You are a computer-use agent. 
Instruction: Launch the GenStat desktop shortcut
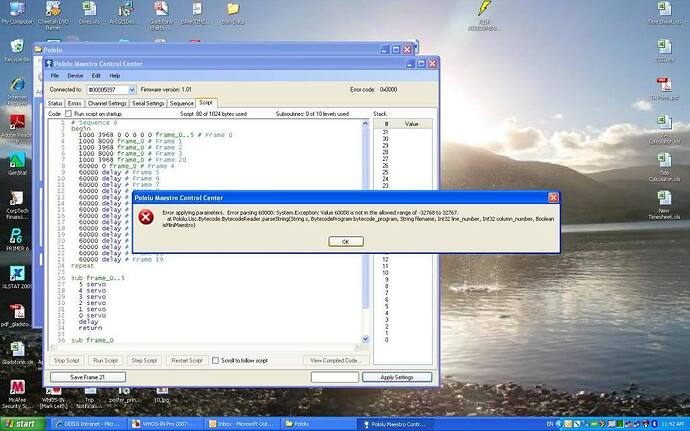(x=17, y=162)
